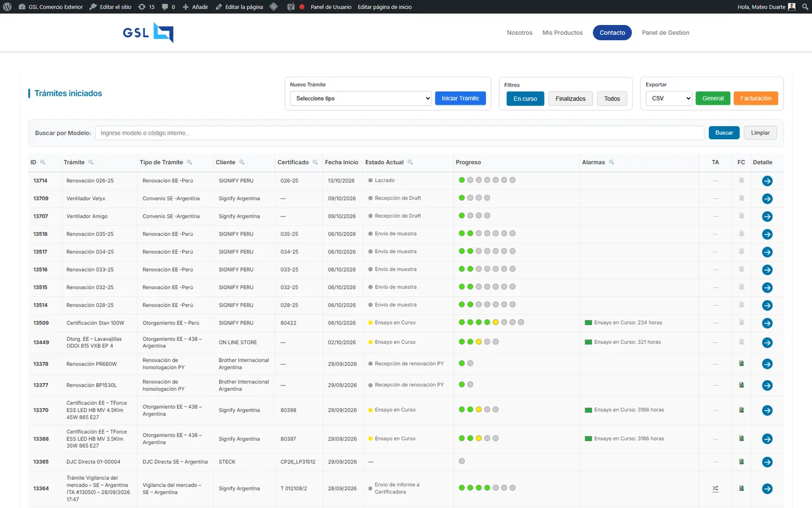Open the CSV export format dropdown
Screen dimensions: 812x508
(669, 99)
